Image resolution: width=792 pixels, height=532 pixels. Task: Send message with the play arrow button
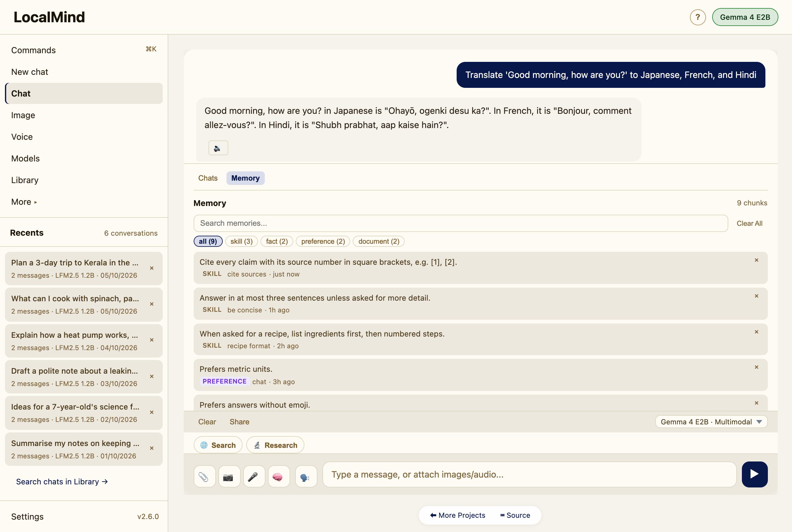[754, 474]
